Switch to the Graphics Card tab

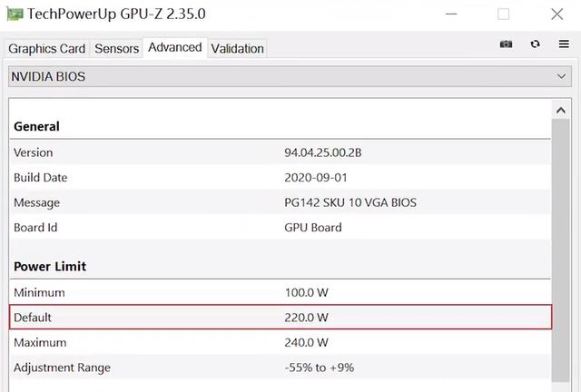tap(47, 48)
